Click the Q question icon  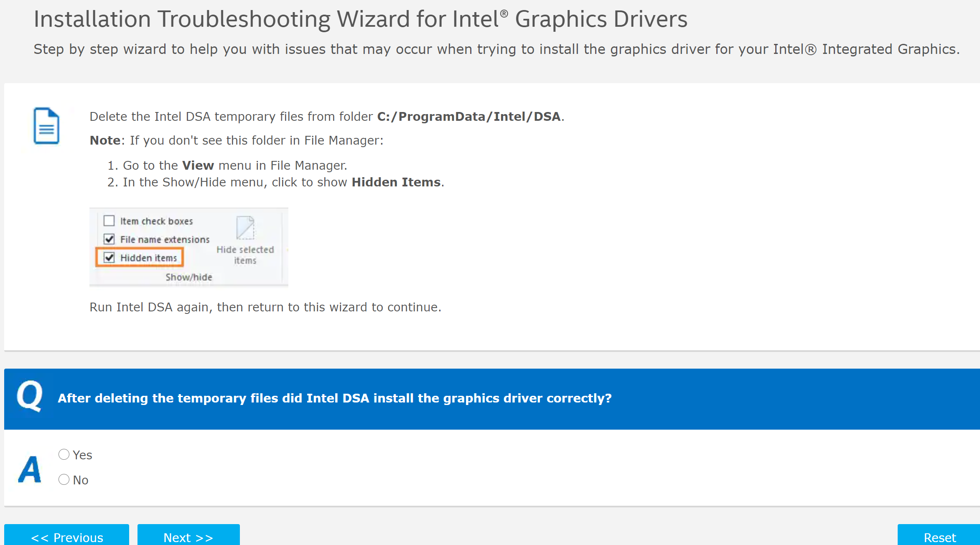[30, 396]
